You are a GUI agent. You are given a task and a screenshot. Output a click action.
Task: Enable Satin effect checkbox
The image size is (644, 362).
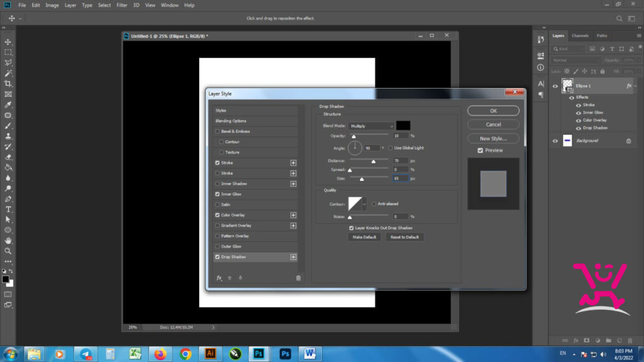click(x=217, y=204)
